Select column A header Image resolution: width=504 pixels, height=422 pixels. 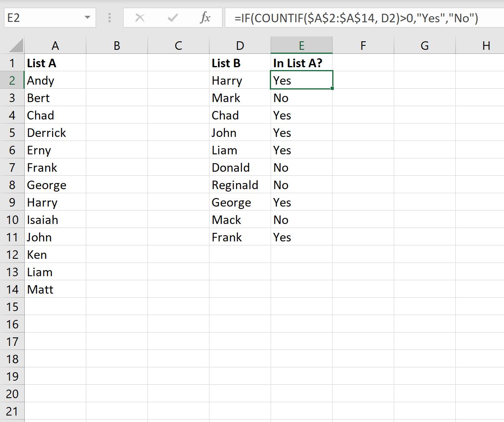coord(55,45)
